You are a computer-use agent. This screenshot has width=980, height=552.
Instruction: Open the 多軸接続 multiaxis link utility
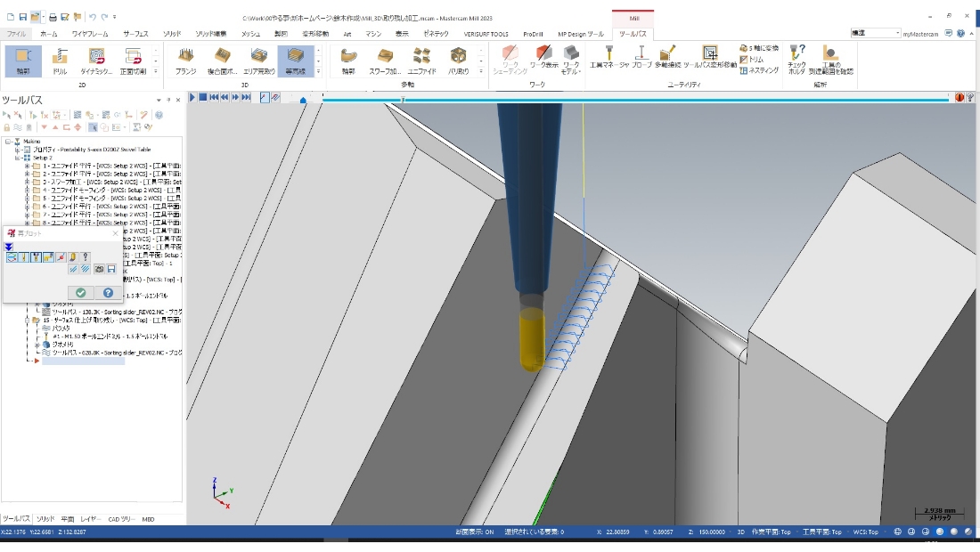point(667,56)
